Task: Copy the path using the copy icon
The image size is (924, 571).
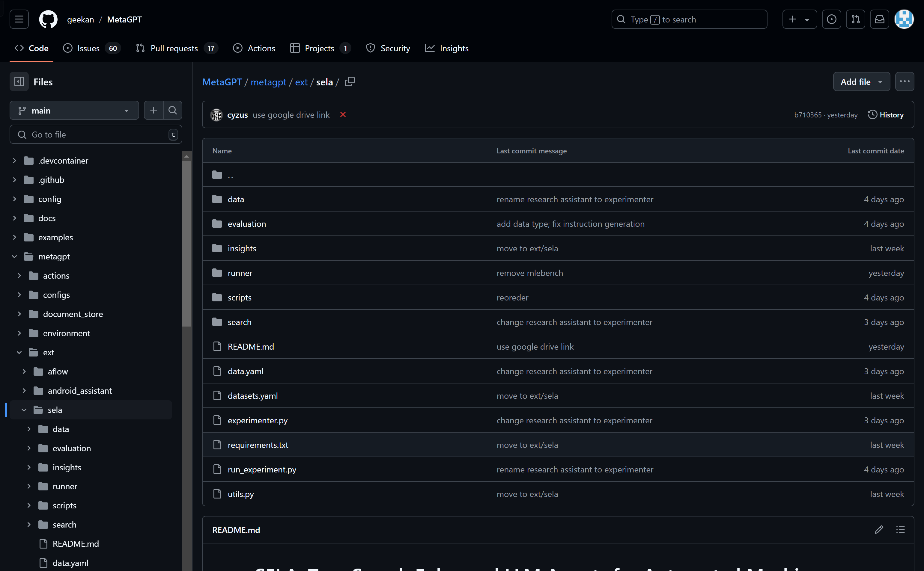Action: point(350,81)
